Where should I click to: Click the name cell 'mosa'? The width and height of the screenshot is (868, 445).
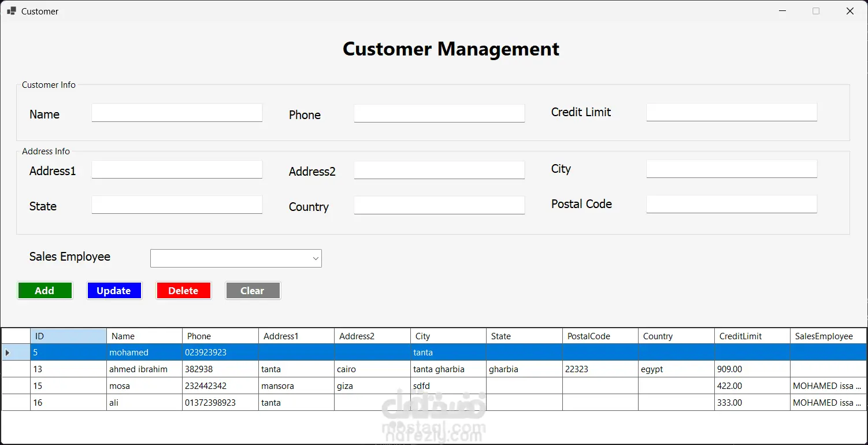point(144,386)
